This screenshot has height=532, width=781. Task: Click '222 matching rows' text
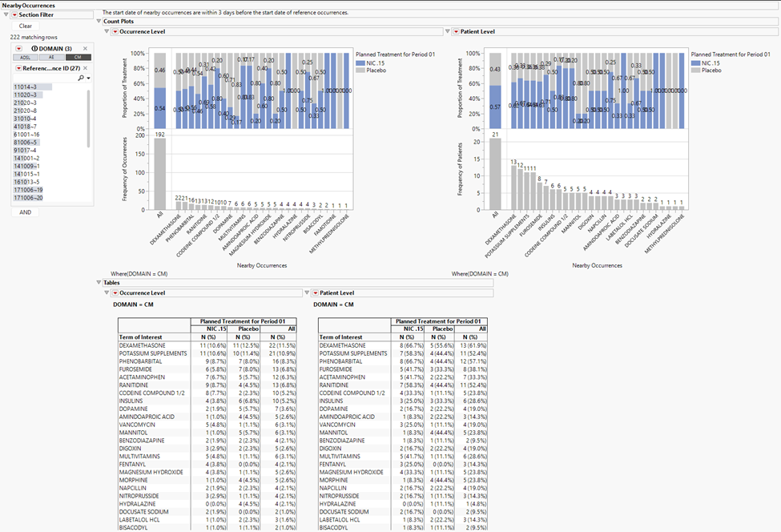click(34, 38)
